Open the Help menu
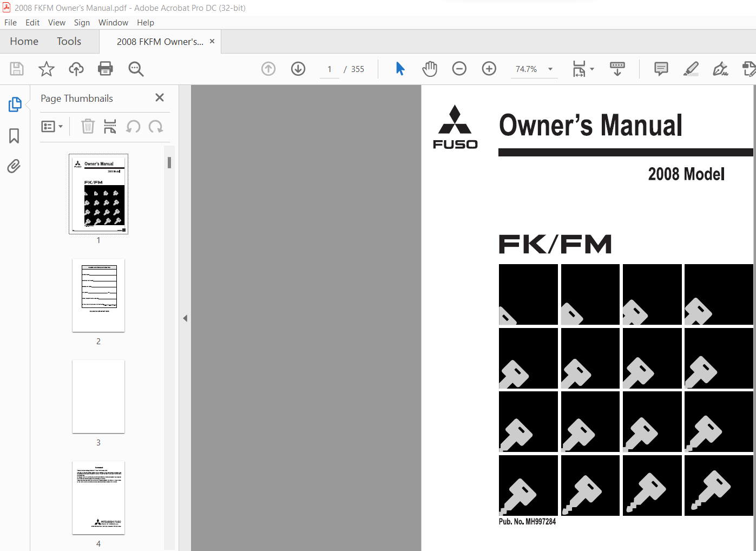This screenshot has height=551, width=756. click(146, 23)
